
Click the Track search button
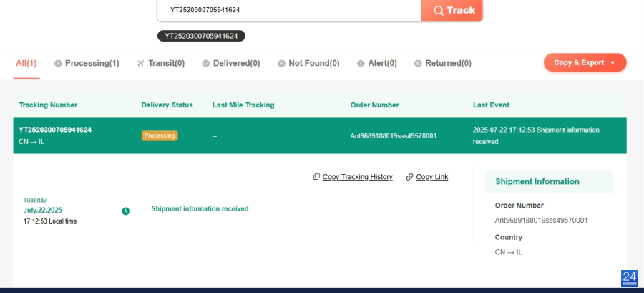[452, 10]
